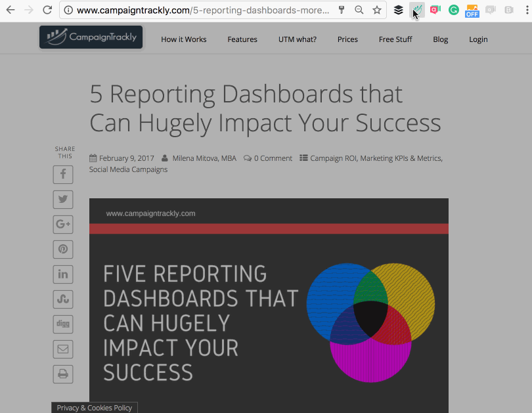Open the CampaignTrackly extension icon
This screenshot has width=532, height=413.
pos(416,10)
